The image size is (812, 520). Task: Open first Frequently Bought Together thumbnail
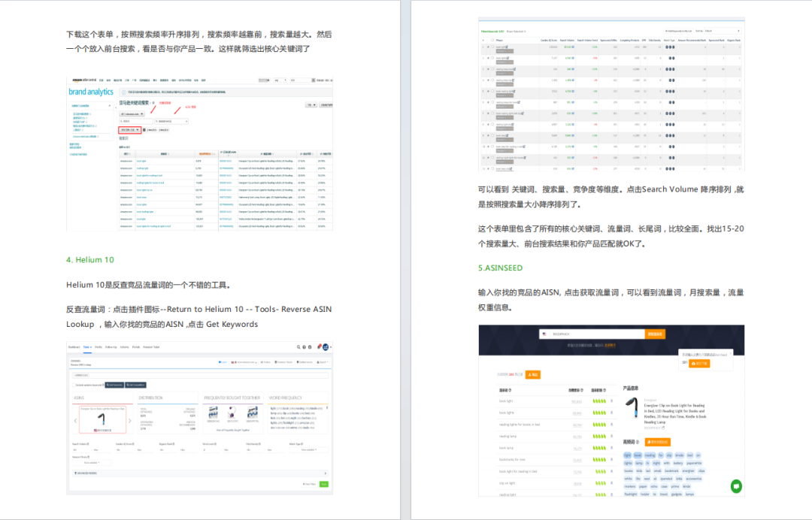point(213,413)
